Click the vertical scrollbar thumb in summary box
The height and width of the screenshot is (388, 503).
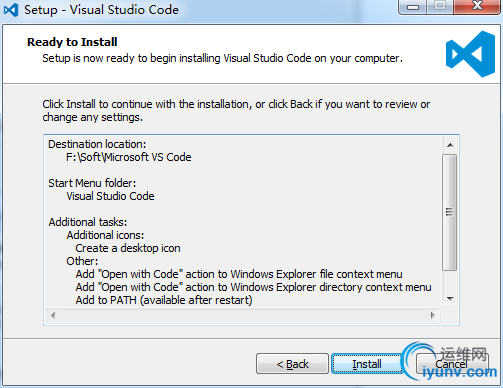(450, 212)
